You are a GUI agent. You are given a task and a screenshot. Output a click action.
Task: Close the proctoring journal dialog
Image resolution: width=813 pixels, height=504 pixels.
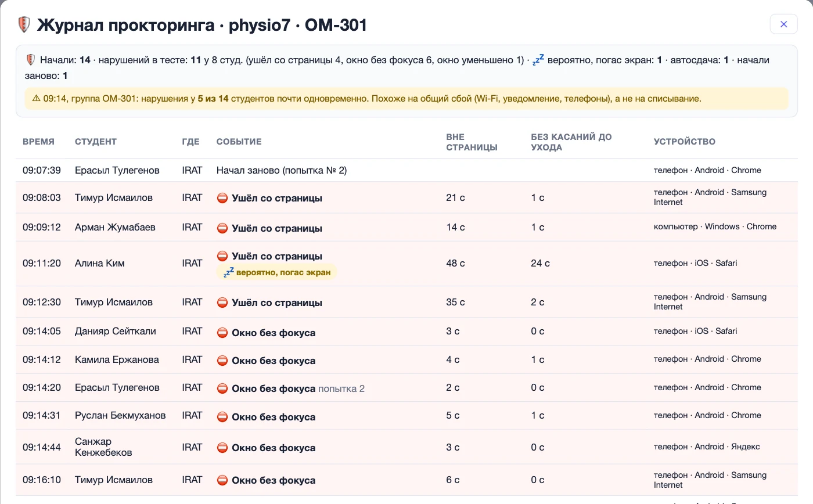[783, 24]
